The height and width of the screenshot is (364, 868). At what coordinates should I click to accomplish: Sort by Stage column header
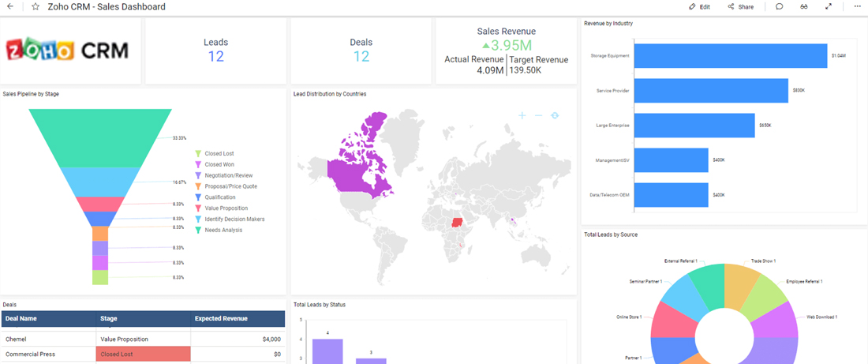click(x=144, y=318)
